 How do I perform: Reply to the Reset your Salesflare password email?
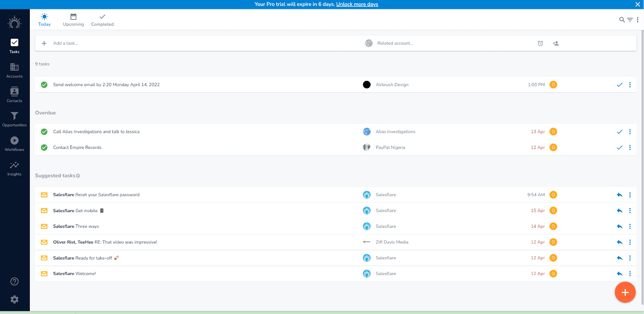619,195
